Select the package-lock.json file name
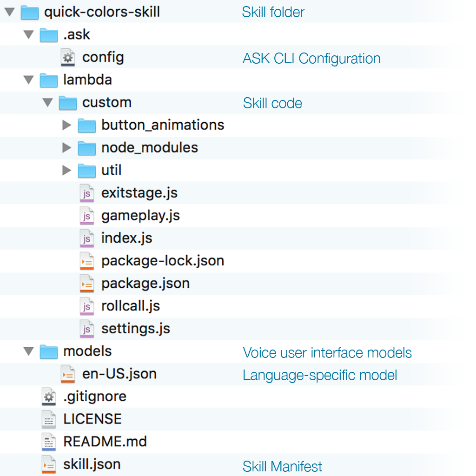476x476 pixels. click(x=163, y=261)
